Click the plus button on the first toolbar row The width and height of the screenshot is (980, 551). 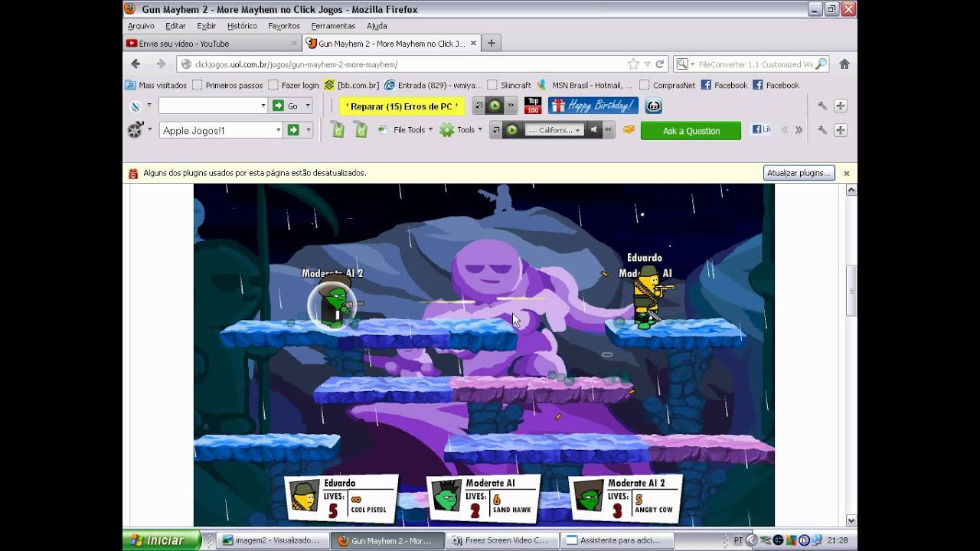pyautogui.click(x=840, y=106)
